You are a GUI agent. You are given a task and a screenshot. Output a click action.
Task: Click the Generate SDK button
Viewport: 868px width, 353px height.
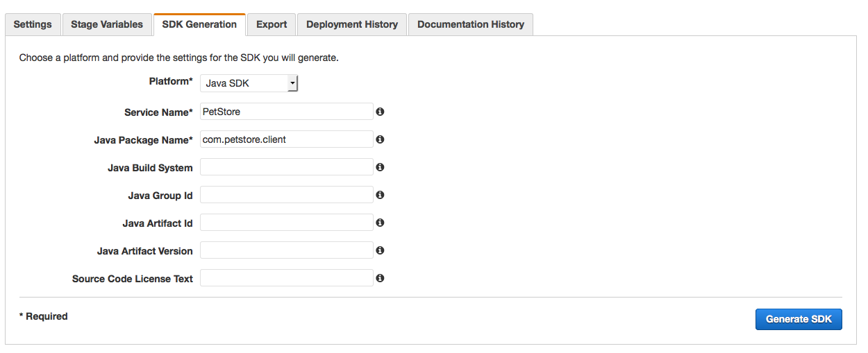click(x=799, y=319)
